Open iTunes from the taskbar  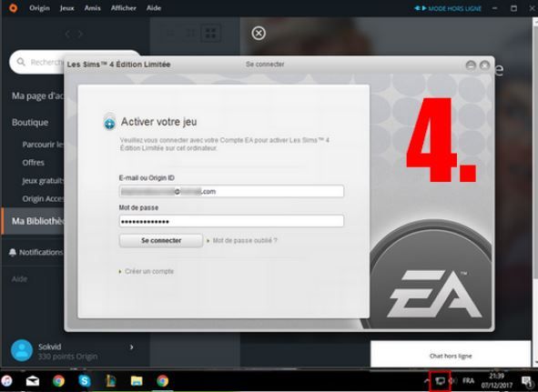(6, 381)
